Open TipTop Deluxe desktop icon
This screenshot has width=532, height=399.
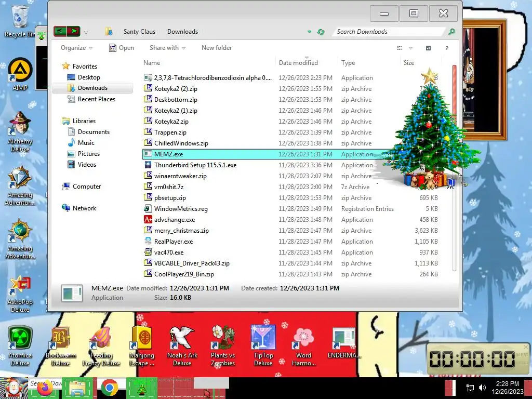[263, 346]
